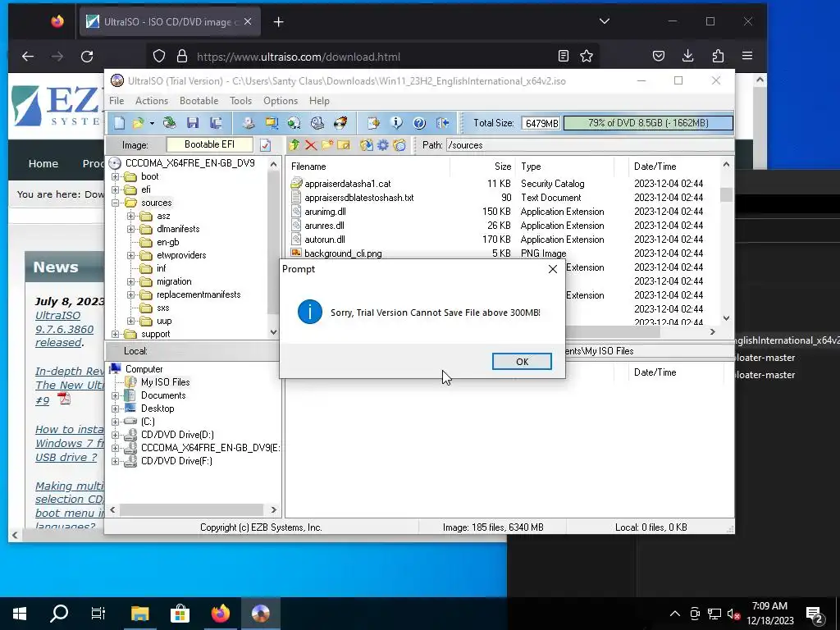This screenshot has height=630, width=840.
Task: Click the Path field showing /sources
Action: point(590,145)
